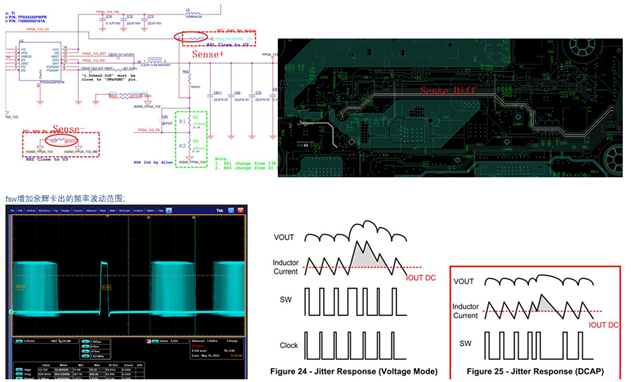This screenshot has width=640, height=382.
Task: Click the Max column header in measurement table
Action: pos(97,365)
